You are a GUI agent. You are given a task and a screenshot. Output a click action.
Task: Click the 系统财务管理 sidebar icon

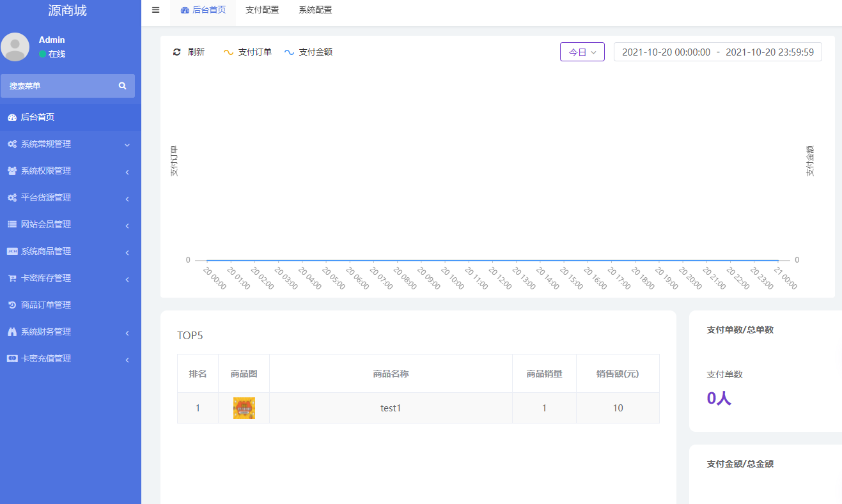tap(12, 332)
